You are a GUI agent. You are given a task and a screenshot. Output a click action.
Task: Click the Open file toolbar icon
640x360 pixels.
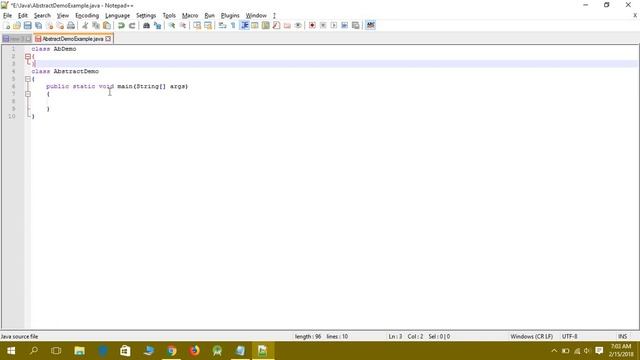(17, 25)
